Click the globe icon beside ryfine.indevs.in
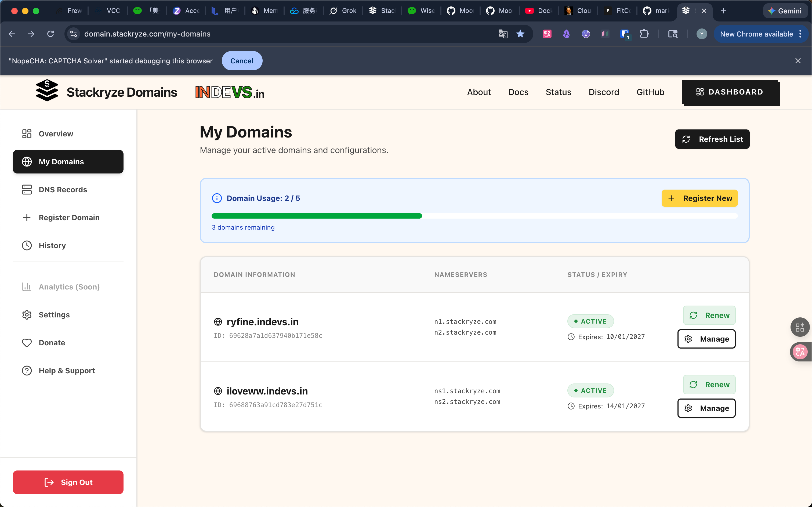812x507 pixels. 218,322
